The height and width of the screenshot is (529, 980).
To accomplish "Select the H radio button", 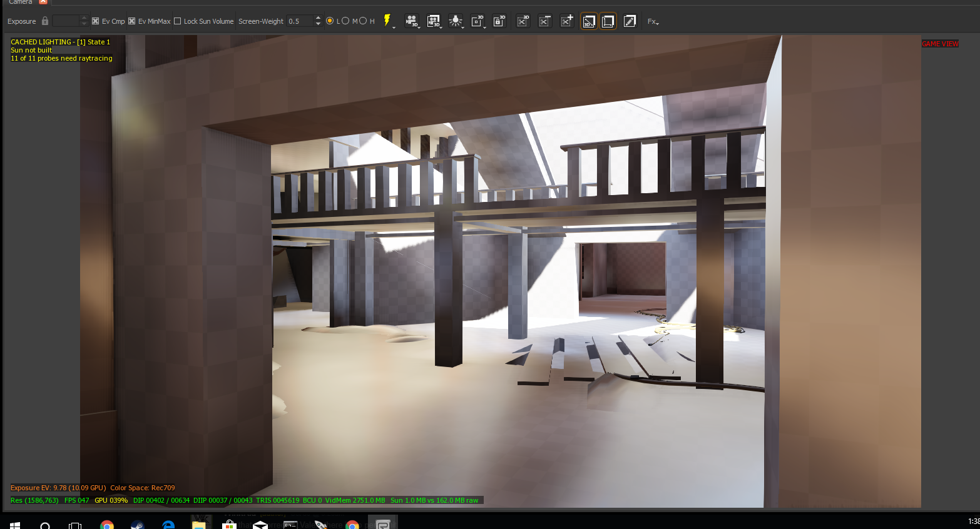I will point(363,21).
